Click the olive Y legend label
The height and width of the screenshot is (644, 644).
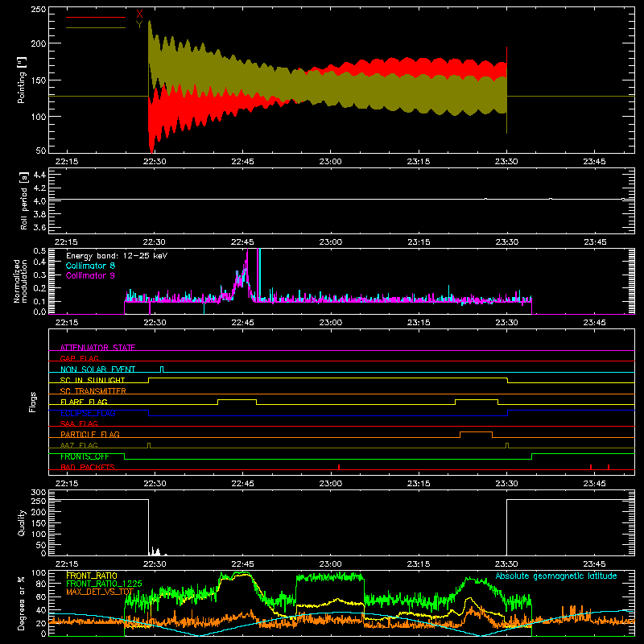pos(139,25)
